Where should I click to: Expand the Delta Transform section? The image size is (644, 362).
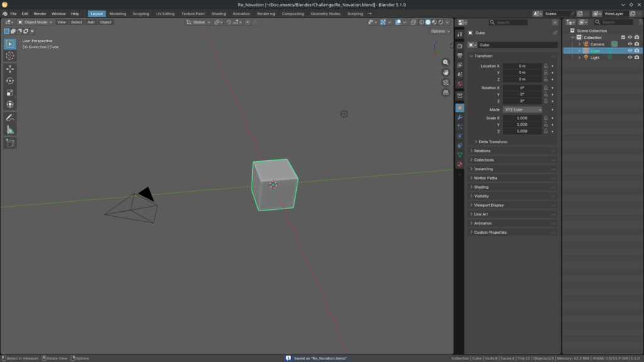(x=492, y=141)
